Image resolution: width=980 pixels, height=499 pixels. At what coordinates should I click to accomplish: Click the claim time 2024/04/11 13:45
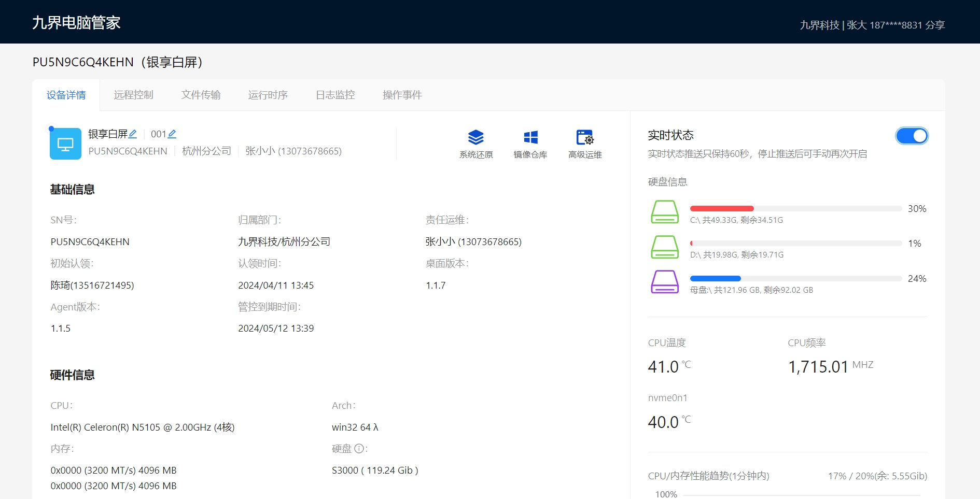[276, 286]
